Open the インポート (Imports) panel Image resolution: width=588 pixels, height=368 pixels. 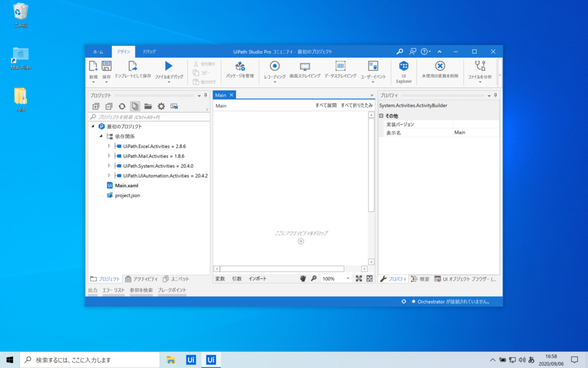click(257, 279)
